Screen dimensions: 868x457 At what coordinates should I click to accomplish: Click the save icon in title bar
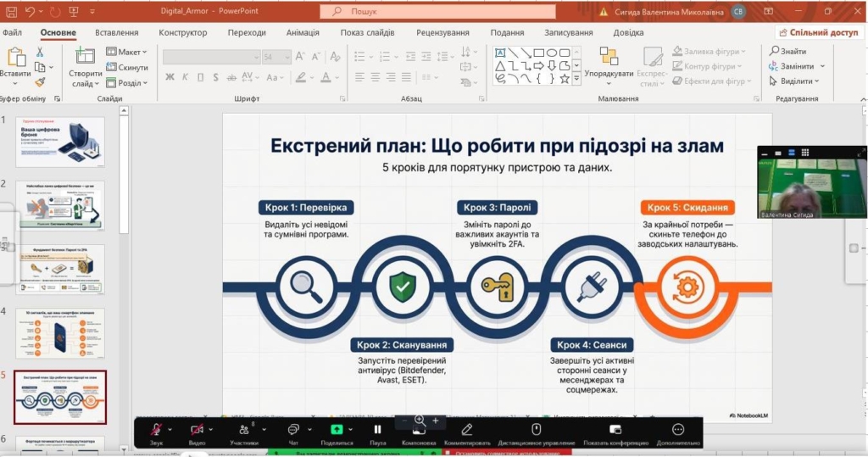[9, 12]
